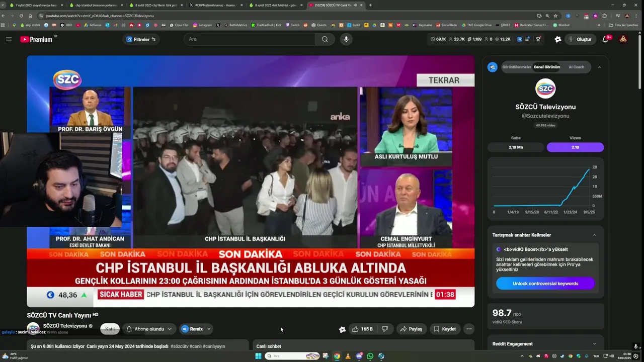Open vidIQ trophy achievements icon
This screenshot has height=362, width=644.
538,39
